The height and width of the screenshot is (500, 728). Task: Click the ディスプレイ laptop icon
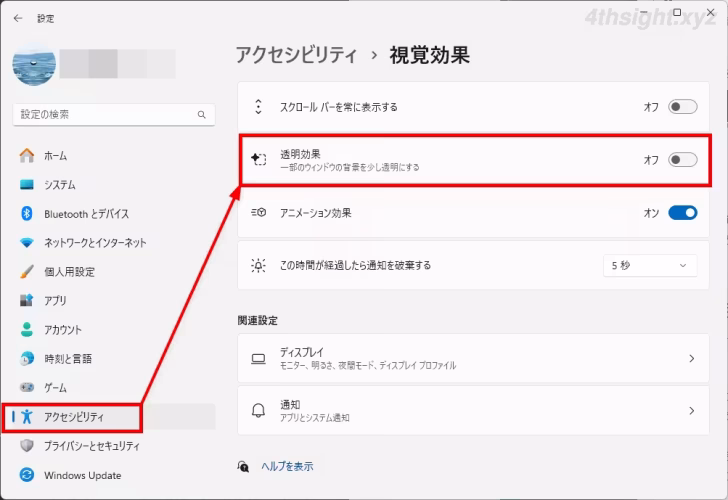[x=259, y=359]
